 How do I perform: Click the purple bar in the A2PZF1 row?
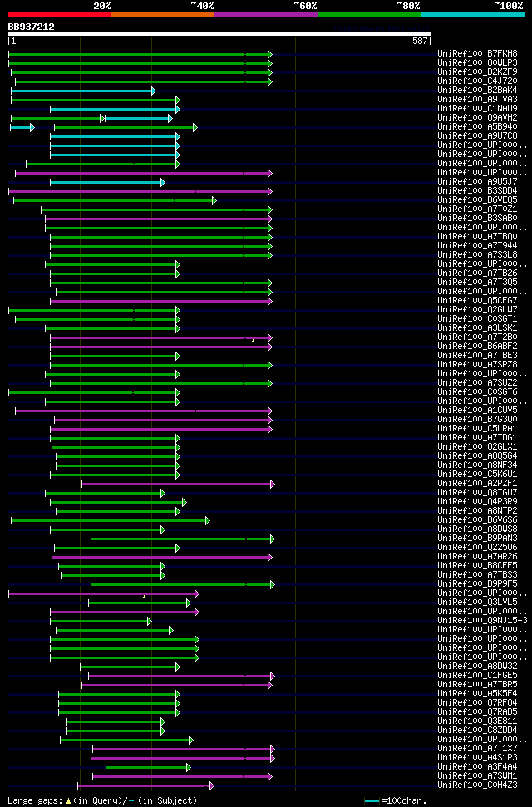[x=178, y=485]
